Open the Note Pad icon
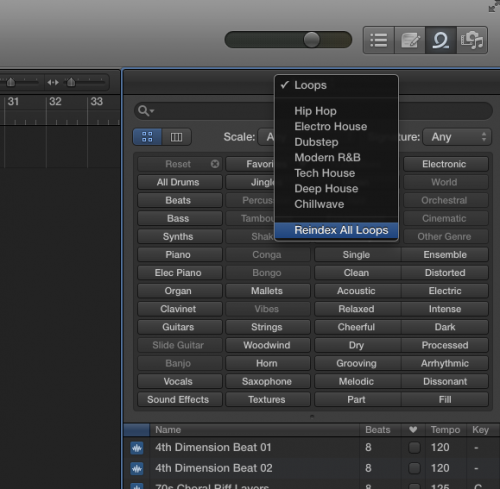Viewport: 500px width, 489px height. tap(410, 40)
